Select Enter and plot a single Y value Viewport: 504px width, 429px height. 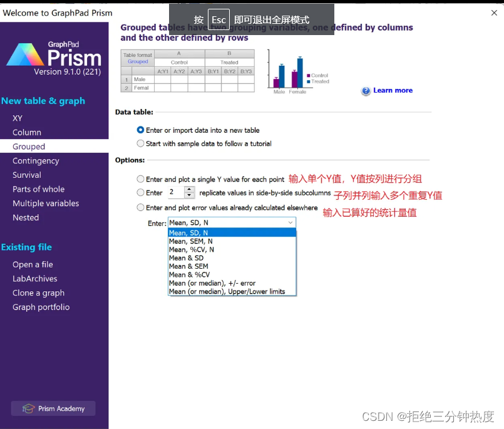tap(141, 179)
